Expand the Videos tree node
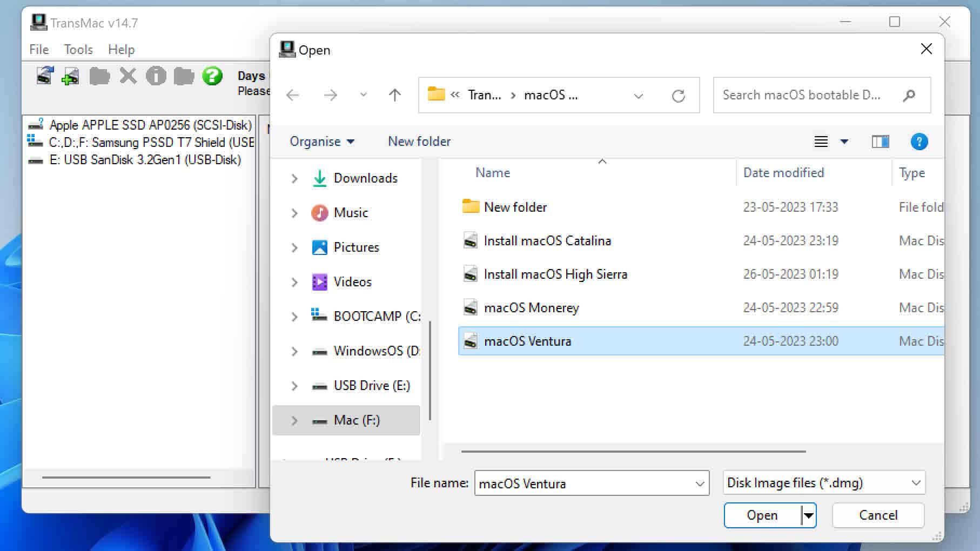980x551 pixels. point(294,282)
